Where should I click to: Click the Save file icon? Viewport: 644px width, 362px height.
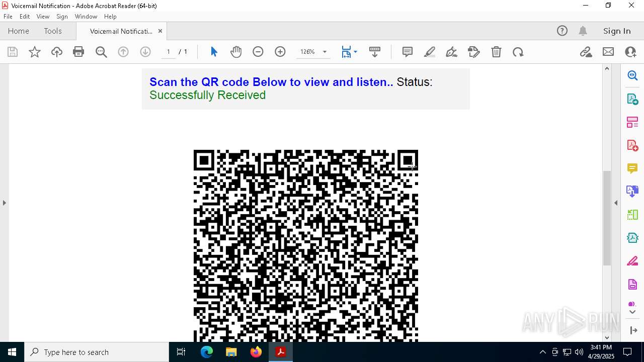click(x=13, y=52)
